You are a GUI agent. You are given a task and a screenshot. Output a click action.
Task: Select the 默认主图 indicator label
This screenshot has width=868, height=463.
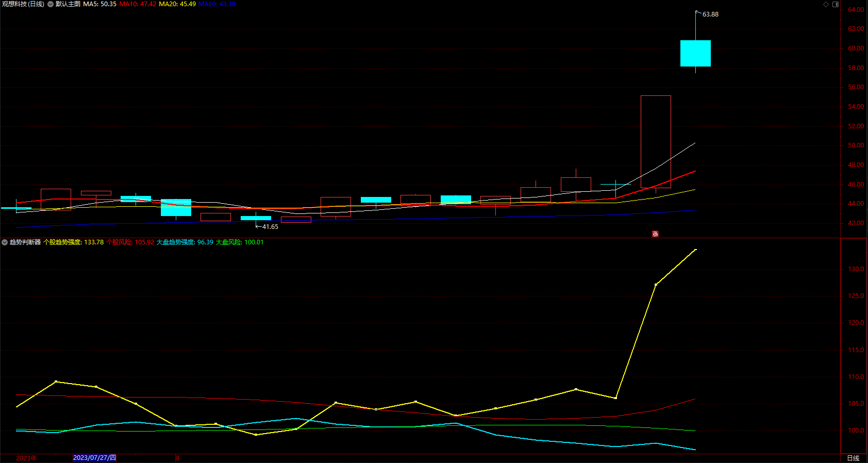click(x=68, y=4)
